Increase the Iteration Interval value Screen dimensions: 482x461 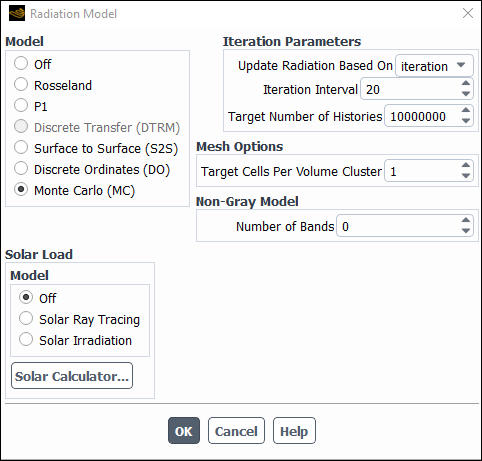[466, 83]
